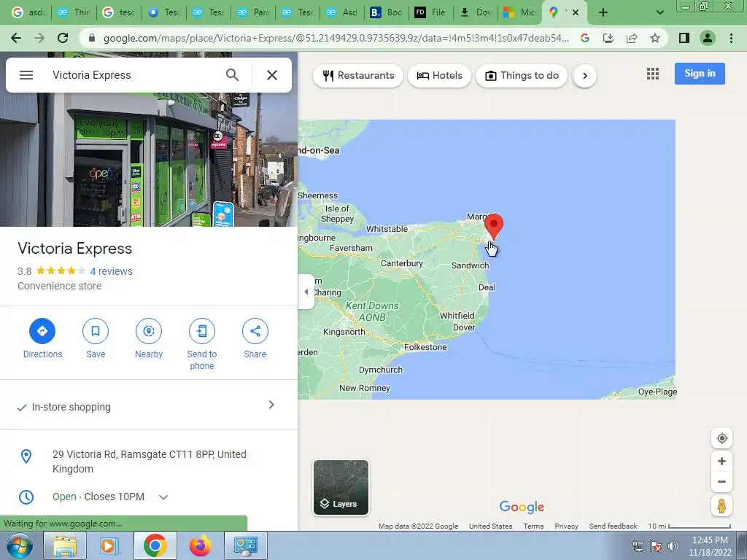Click the Terms link in footer
The height and width of the screenshot is (560, 747).
533,526
